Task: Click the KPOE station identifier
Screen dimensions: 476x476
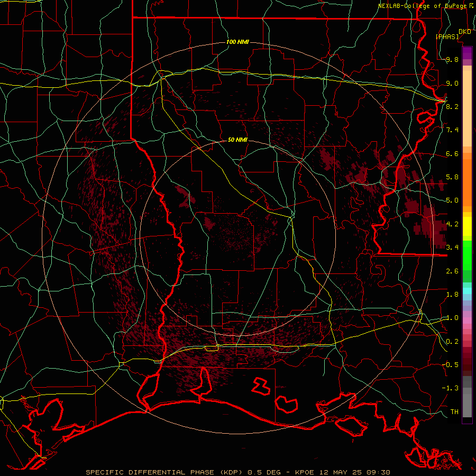Action: (x=305, y=472)
